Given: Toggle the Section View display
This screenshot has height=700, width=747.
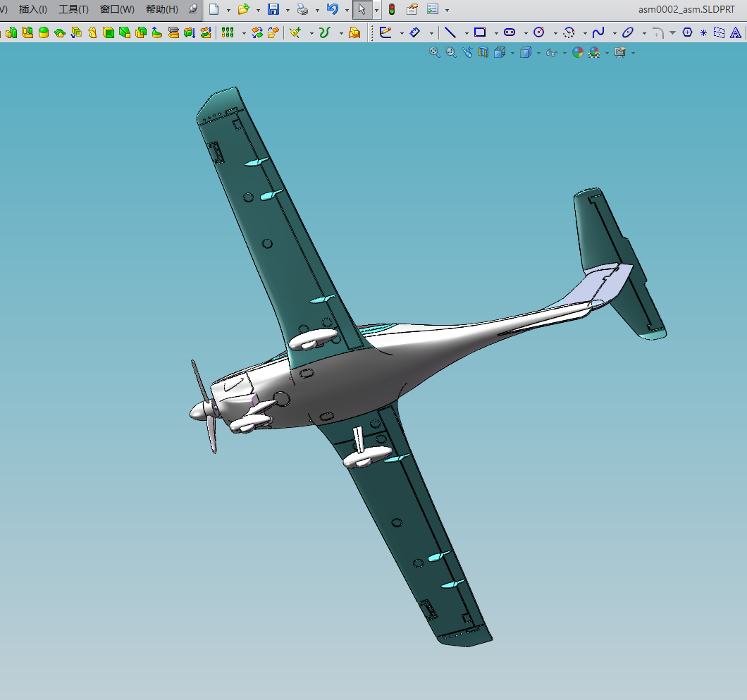Looking at the screenshot, I should pos(483,52).
